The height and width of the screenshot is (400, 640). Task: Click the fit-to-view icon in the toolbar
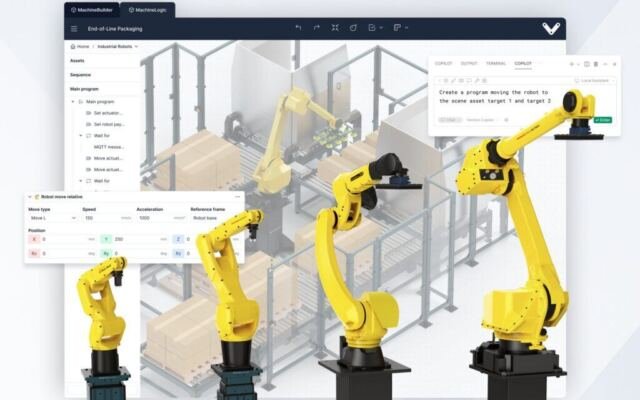[x=335, y=28]
